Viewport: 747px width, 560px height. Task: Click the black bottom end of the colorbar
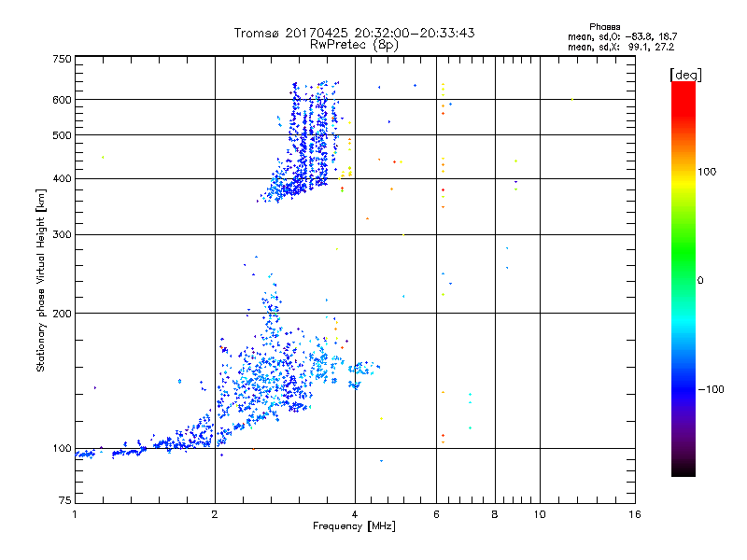click(684, 471)
